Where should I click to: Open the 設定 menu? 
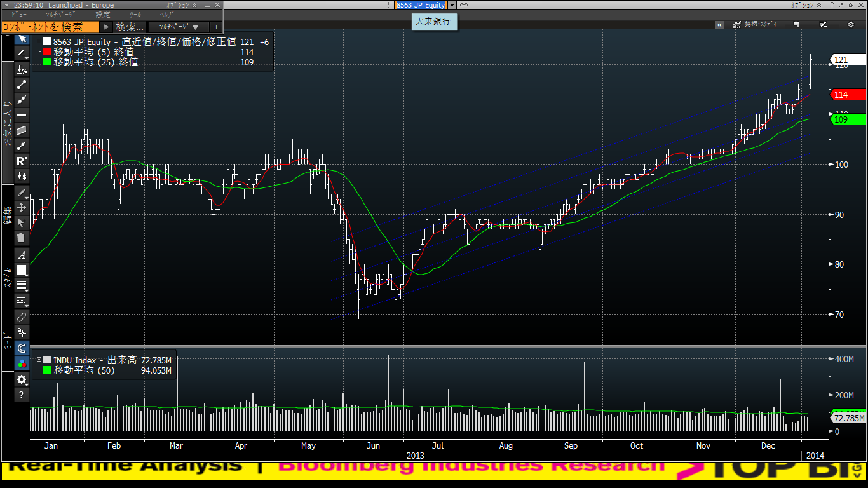tap(102, 15)
